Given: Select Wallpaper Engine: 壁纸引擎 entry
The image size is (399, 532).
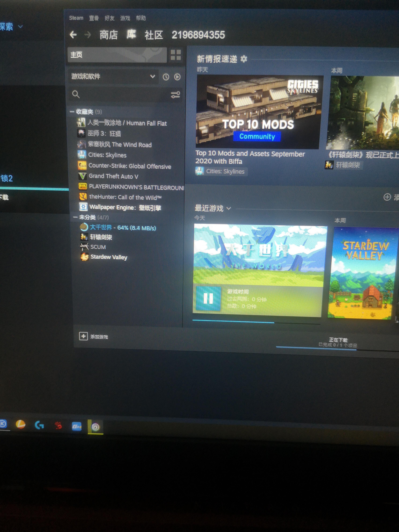Looking at the screenshot, I should click(x=125, y=207).
